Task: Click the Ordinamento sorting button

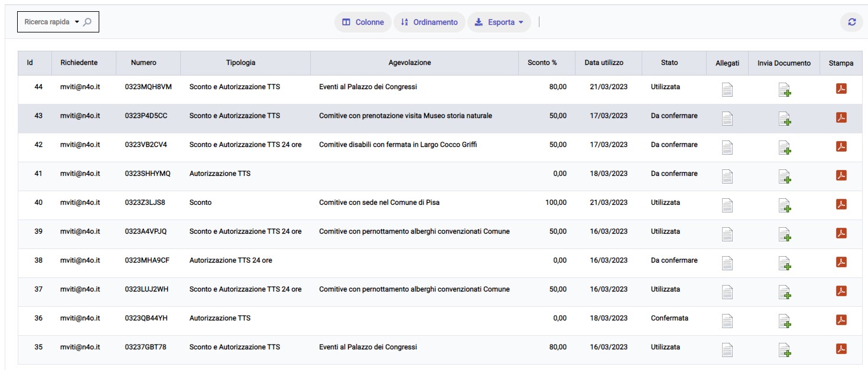Action: point(429,22)
